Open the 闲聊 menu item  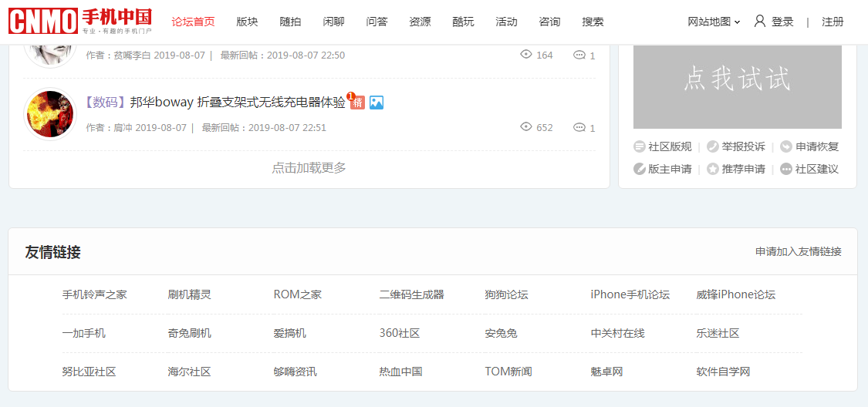[x=333, y=22]
